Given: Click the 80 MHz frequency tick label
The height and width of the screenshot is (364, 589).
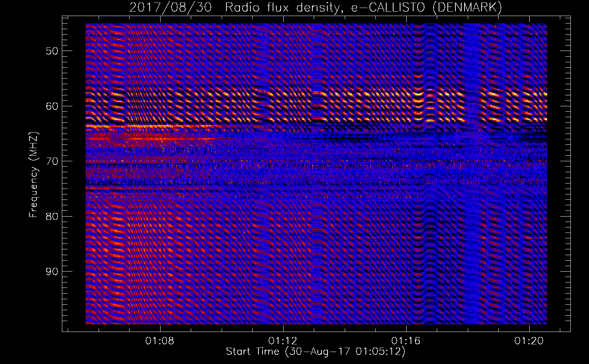Looking at the screenshot, I should (x=52, y=216).
